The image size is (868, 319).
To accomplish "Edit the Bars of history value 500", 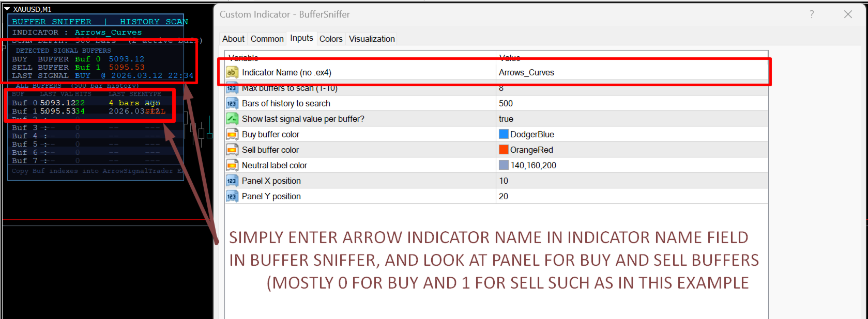I will pos(506,103).
